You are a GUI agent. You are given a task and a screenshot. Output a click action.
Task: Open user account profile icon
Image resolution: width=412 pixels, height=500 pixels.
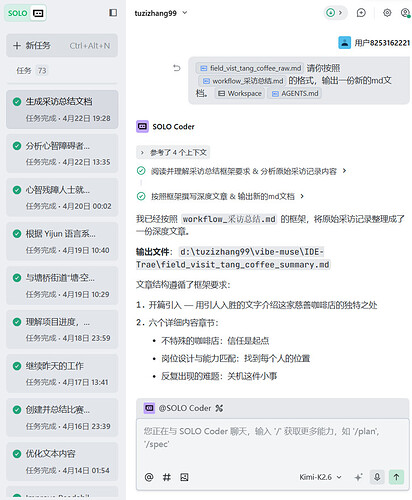(x=405, y=13)
